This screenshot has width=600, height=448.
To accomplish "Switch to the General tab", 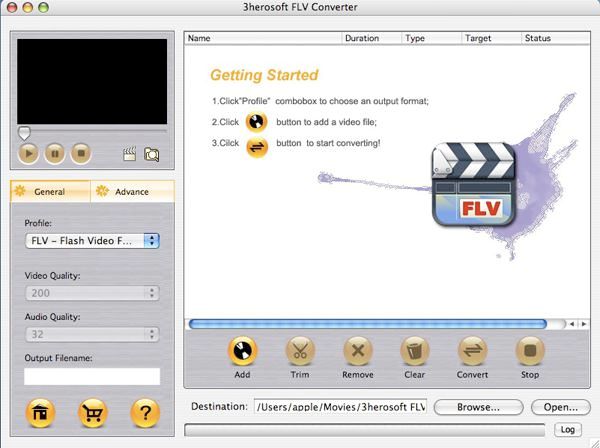I will pyautogui.click(x=51, y=191).
